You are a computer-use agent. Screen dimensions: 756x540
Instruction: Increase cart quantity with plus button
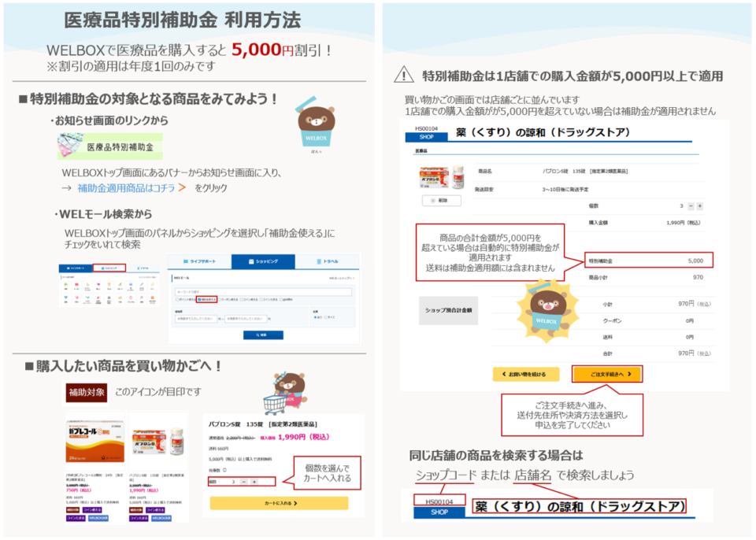tap(700, 206)
